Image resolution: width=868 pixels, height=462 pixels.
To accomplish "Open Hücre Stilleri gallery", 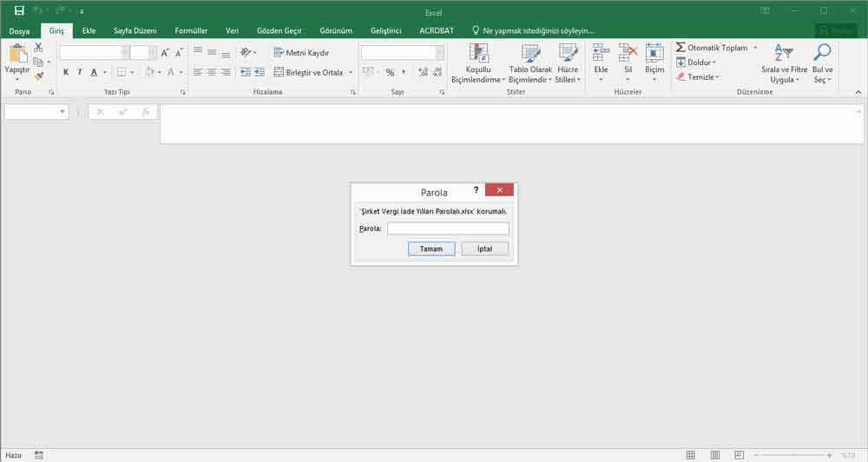I will (568, 63).
